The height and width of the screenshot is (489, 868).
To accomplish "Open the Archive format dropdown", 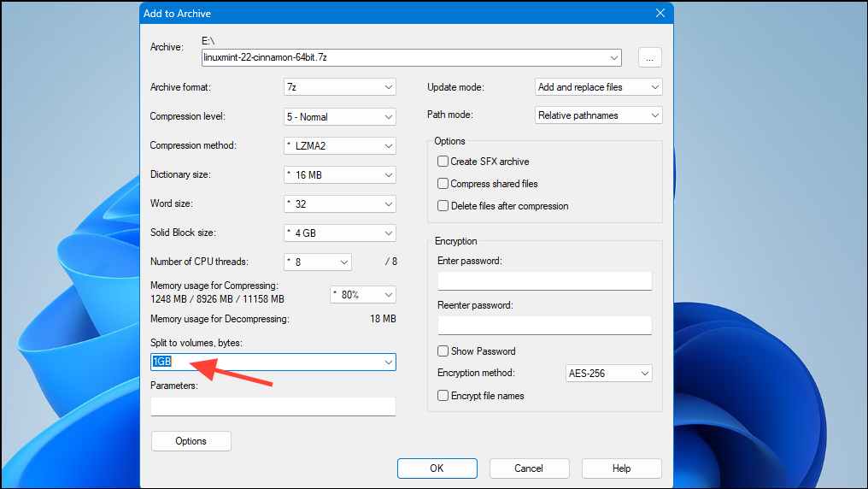I will pyautogui.click(x=340, y=87).
